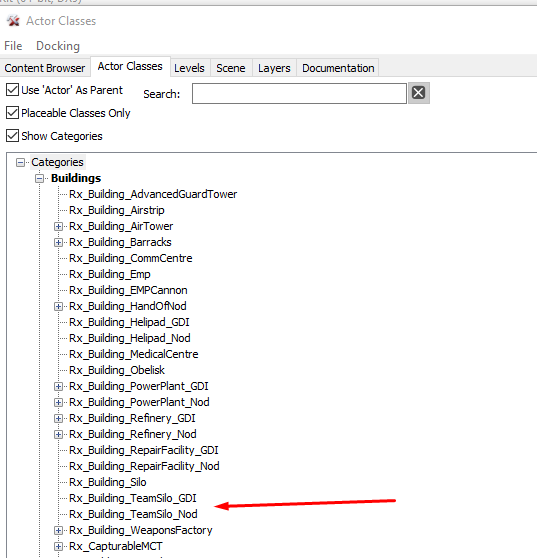Expand Rx_Building_Refinery_GDI node

coord(58,418)
